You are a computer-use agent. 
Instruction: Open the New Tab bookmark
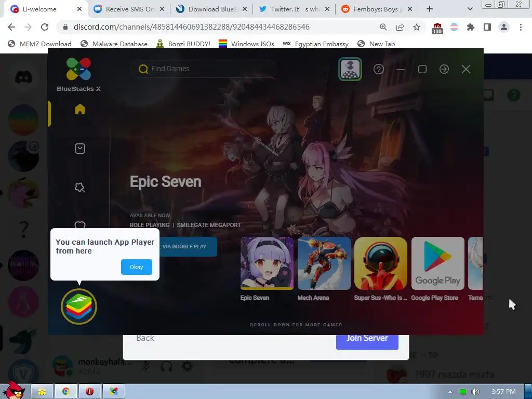point(376,44)
